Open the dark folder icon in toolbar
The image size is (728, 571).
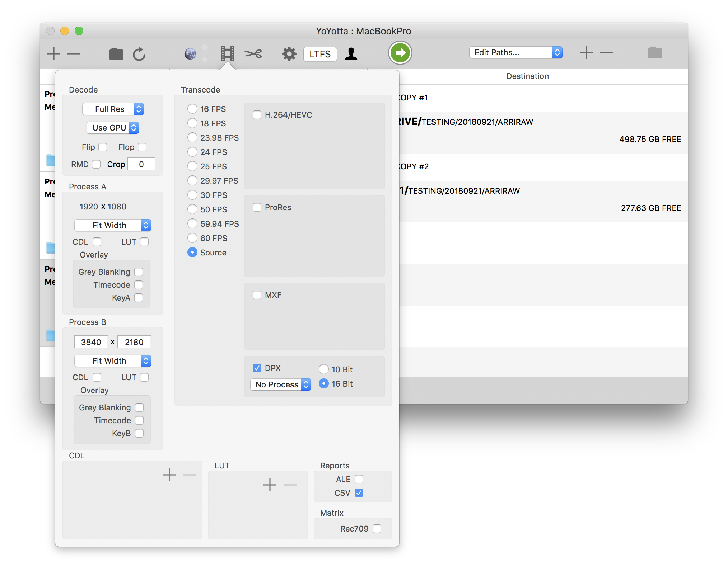pyautogui.click(x=116, y=54)
